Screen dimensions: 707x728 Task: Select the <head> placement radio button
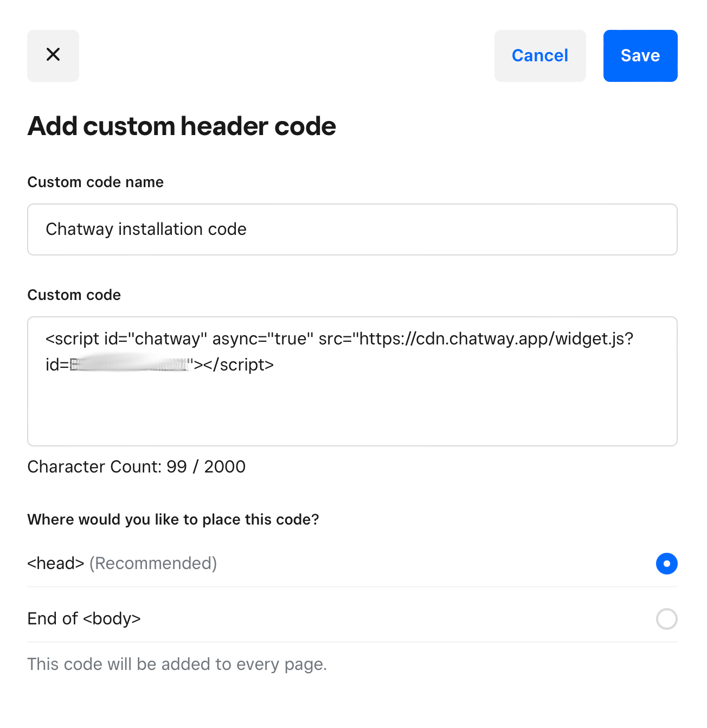(667, 564)
